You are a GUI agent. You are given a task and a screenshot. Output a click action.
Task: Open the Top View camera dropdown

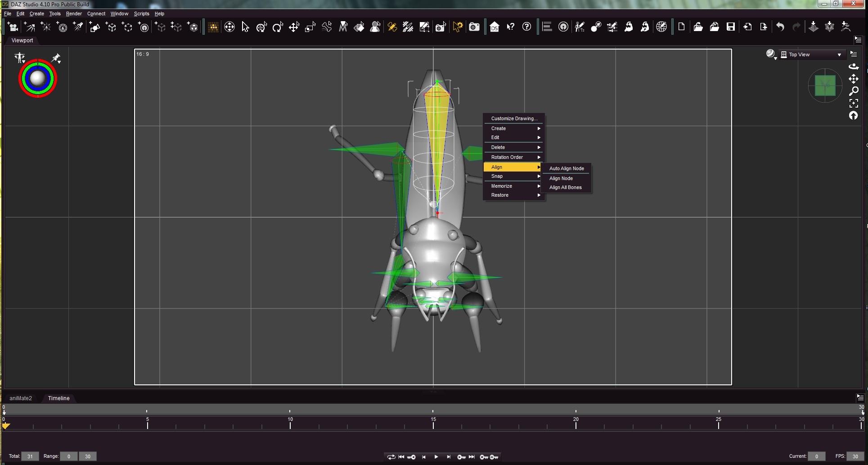tap(811, 54)
